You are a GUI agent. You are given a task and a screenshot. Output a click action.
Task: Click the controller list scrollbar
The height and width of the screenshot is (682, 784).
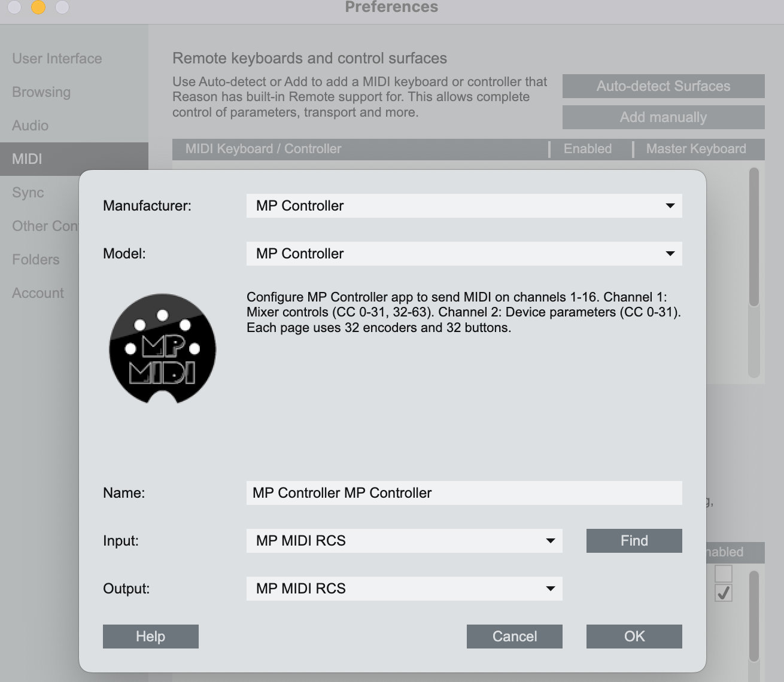pyautogui.click(x=753, y=239)
